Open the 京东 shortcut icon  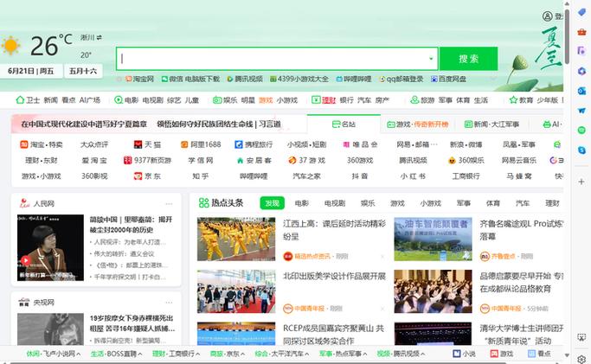tap(138, 176)
